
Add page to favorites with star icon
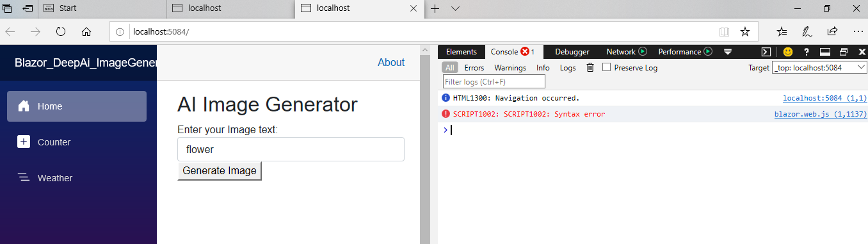coord(745,31)
